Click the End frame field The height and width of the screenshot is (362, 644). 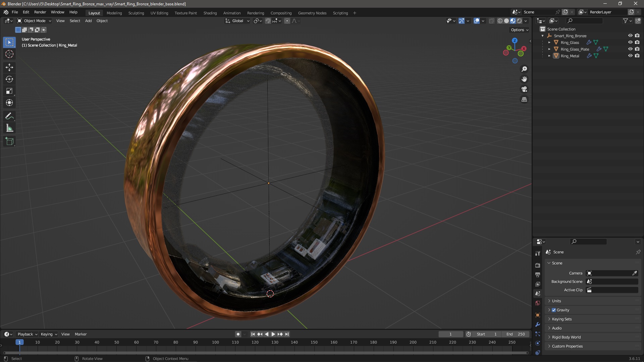coord(516,334)
